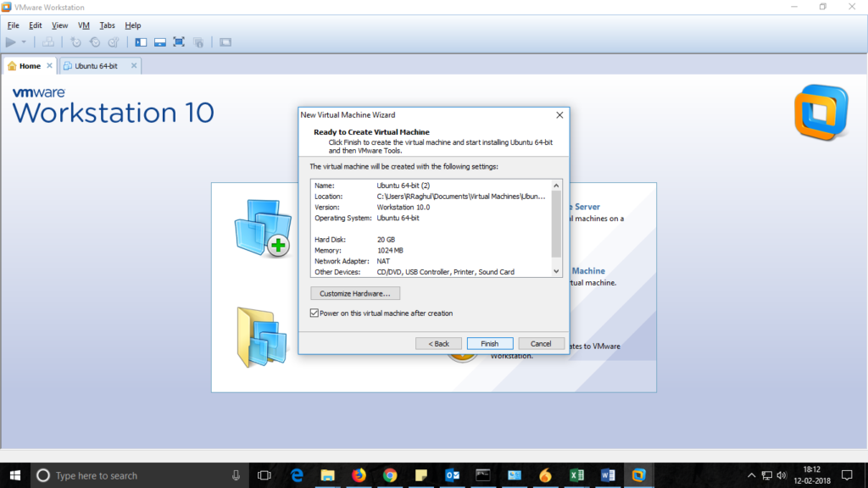Show hidden system tray icons
This screenshot has height=488, width=868.
click(x=751, y=475)
